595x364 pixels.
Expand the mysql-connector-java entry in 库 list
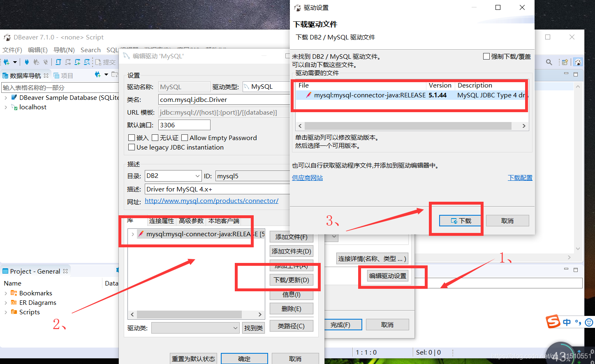click(x=132, y=234)
